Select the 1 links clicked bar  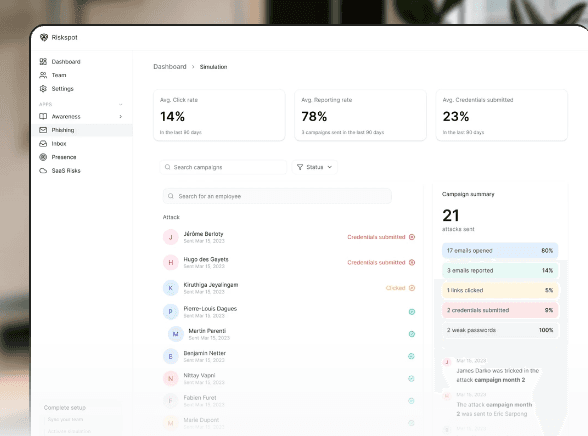[x=500, y=290]
